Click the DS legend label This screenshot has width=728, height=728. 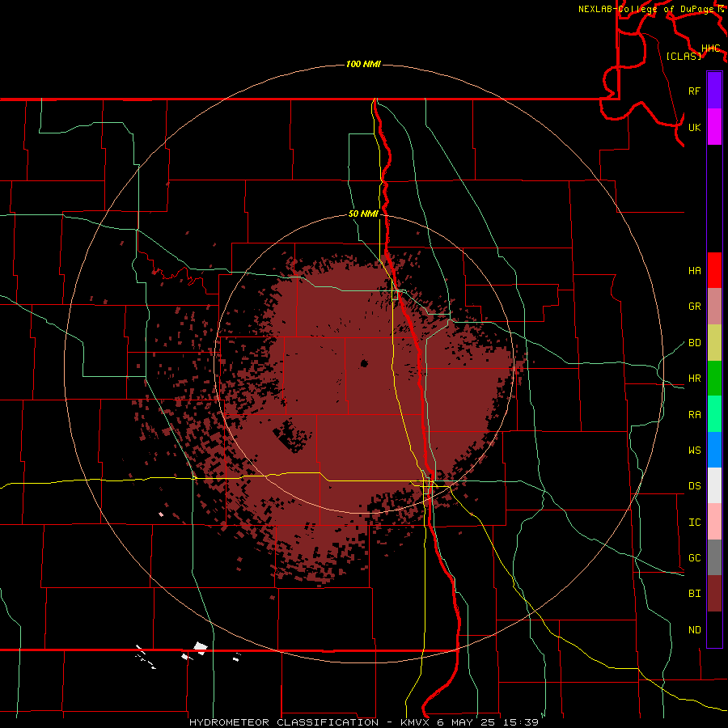click(x=694, y=486)
